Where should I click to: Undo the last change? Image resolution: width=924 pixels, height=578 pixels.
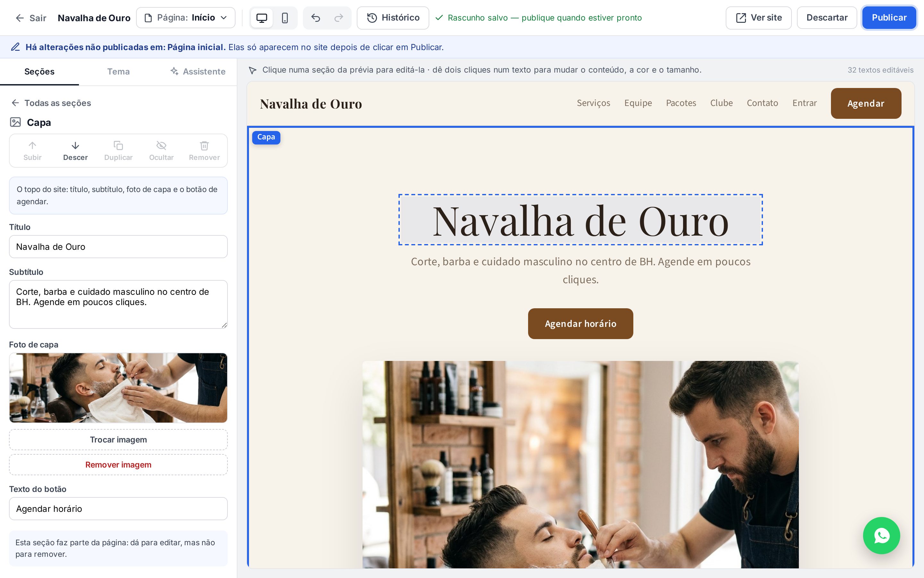pos(315,18)
